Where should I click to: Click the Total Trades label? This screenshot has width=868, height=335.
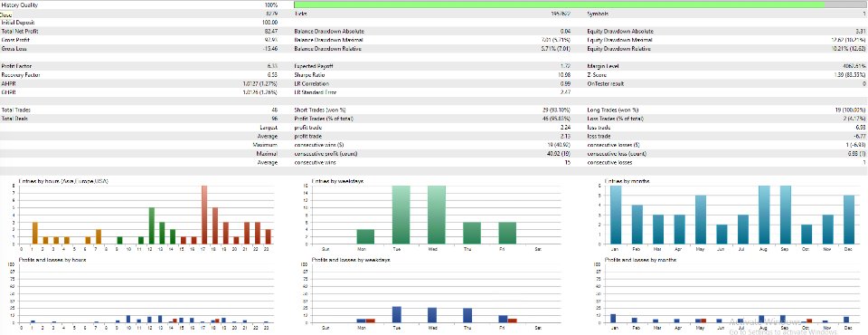click(x=16, y=110)
